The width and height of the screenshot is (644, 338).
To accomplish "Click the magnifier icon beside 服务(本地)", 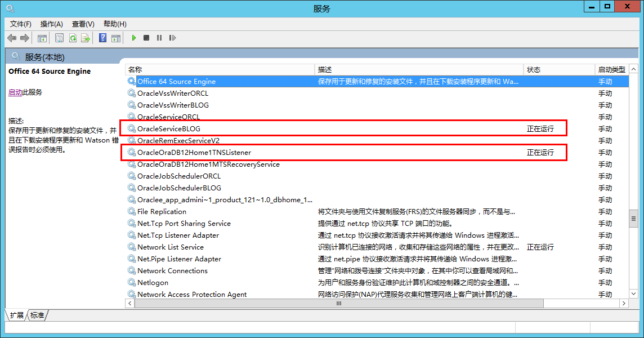I will (x=16, y=56).
